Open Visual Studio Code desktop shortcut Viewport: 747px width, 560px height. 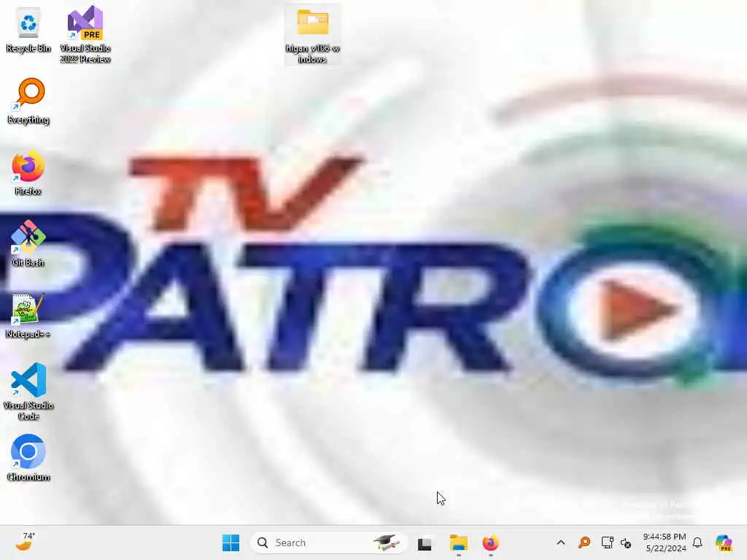(28, 392)
